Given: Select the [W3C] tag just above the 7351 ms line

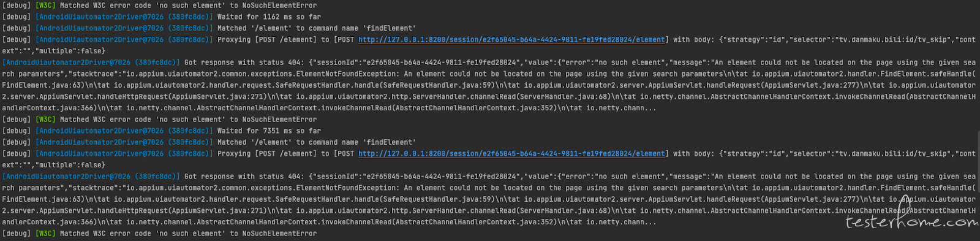Looking at the screenshot, I should 45,120.
